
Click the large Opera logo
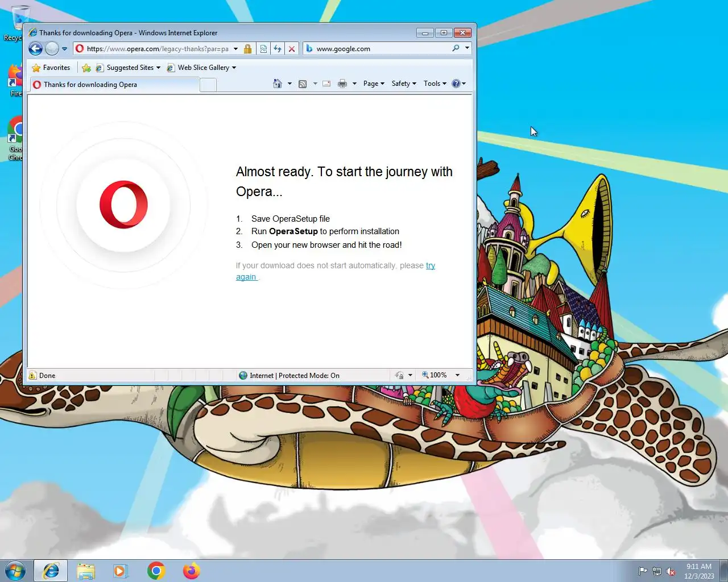(123, 205)
